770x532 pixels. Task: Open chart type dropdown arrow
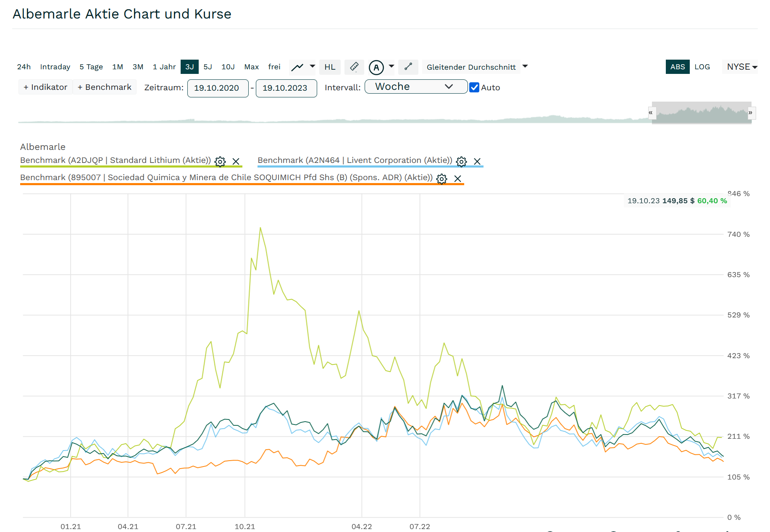[312, 66]
